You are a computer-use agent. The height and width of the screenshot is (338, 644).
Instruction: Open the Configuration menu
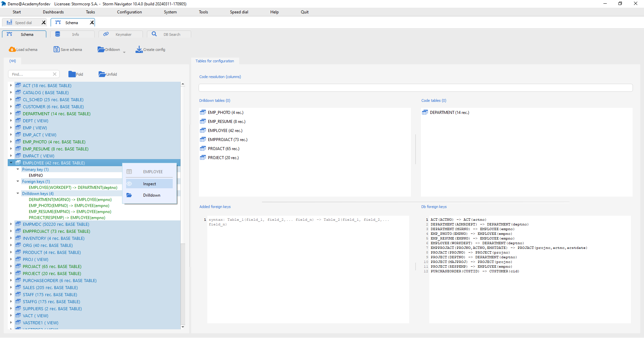129,12
